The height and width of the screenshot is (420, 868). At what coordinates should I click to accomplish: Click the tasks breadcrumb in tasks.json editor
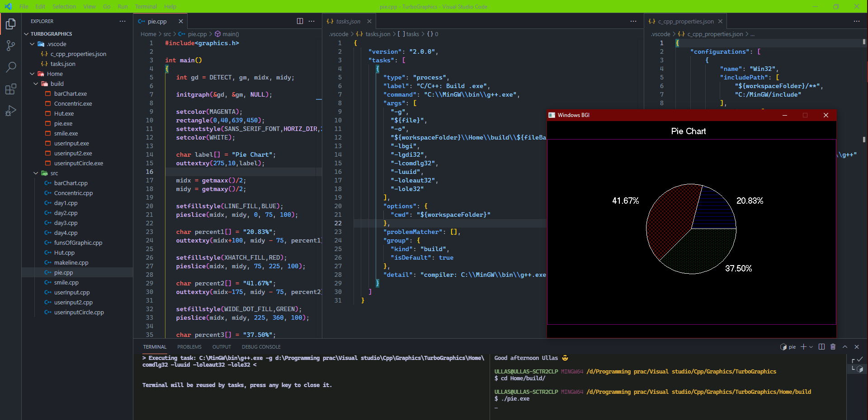tap(412, 34)
